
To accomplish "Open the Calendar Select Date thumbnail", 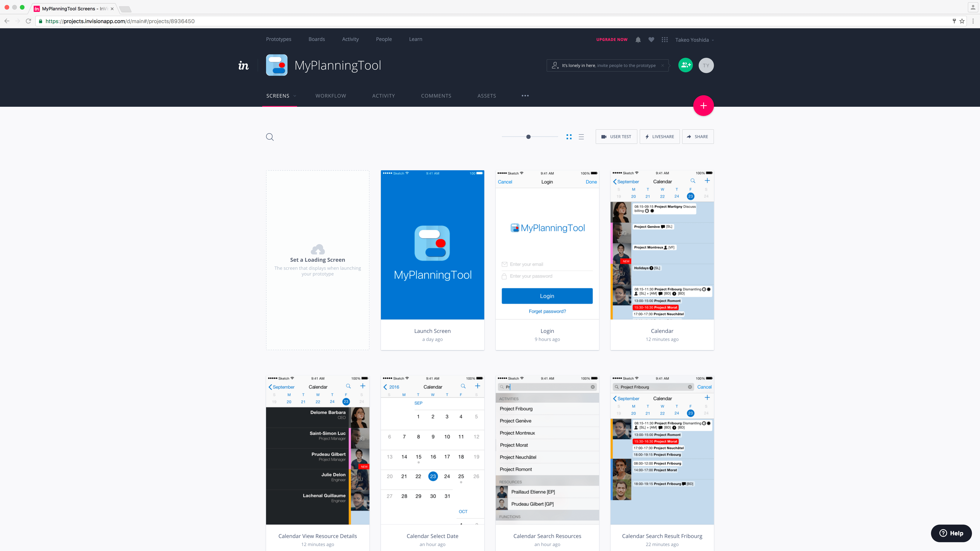I will pos(432,450).
